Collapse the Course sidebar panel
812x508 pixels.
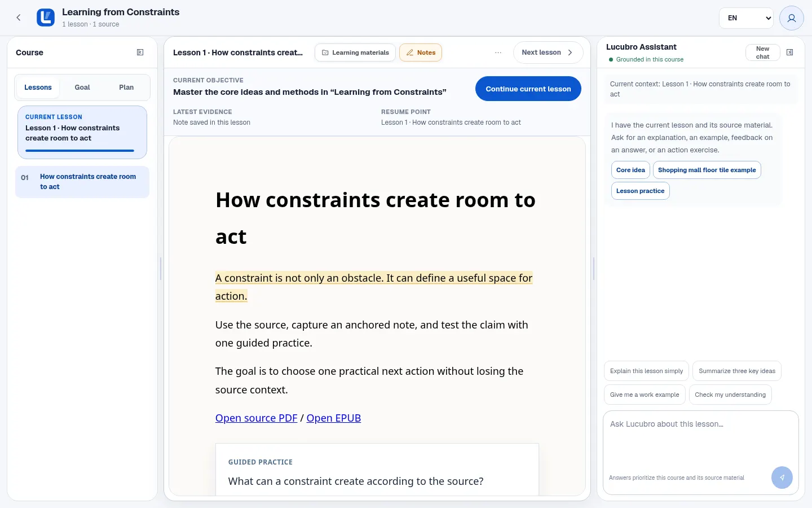point(140,52)
